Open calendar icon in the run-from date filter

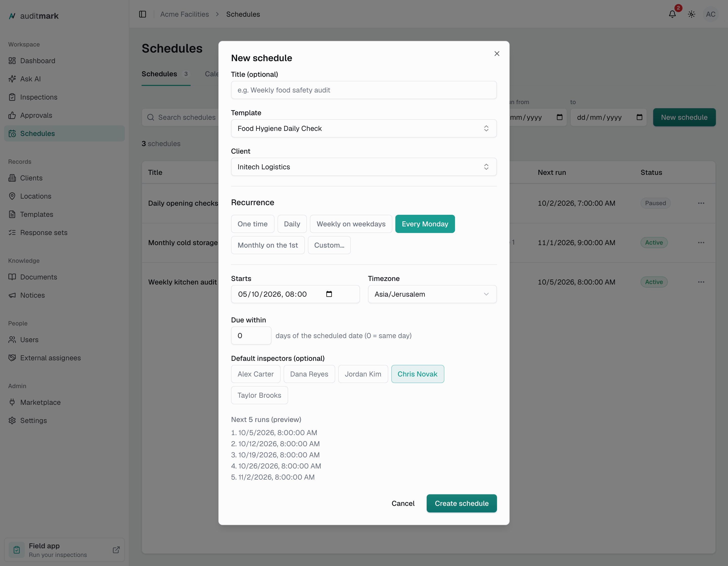pyautogui.click(x=560, y=117)
